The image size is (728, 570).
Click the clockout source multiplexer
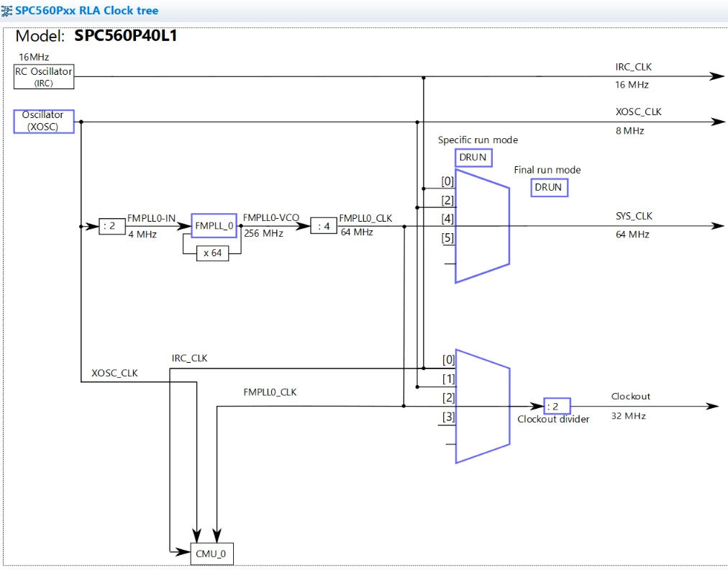tap(483, 406)
